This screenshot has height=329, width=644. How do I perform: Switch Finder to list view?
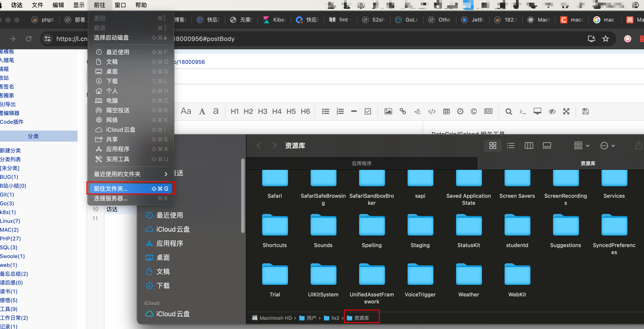(x=511, y=146)
